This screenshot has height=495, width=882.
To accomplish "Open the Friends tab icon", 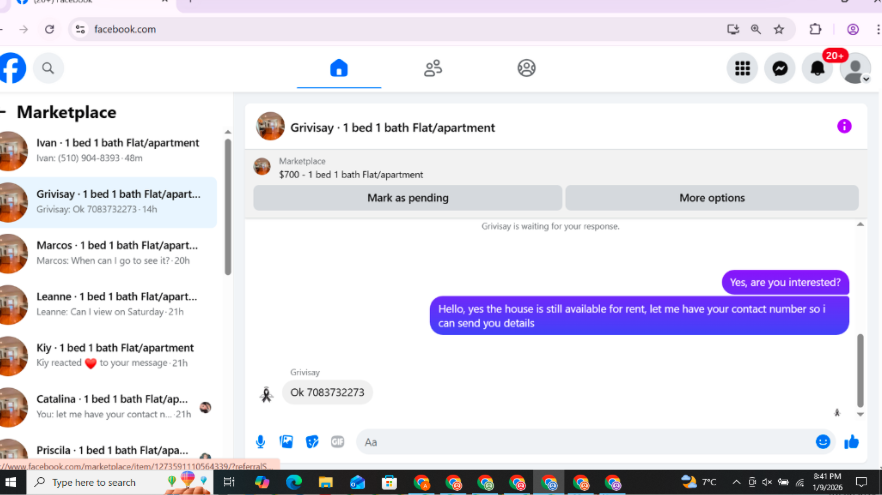I will click(x=433, y=68).
